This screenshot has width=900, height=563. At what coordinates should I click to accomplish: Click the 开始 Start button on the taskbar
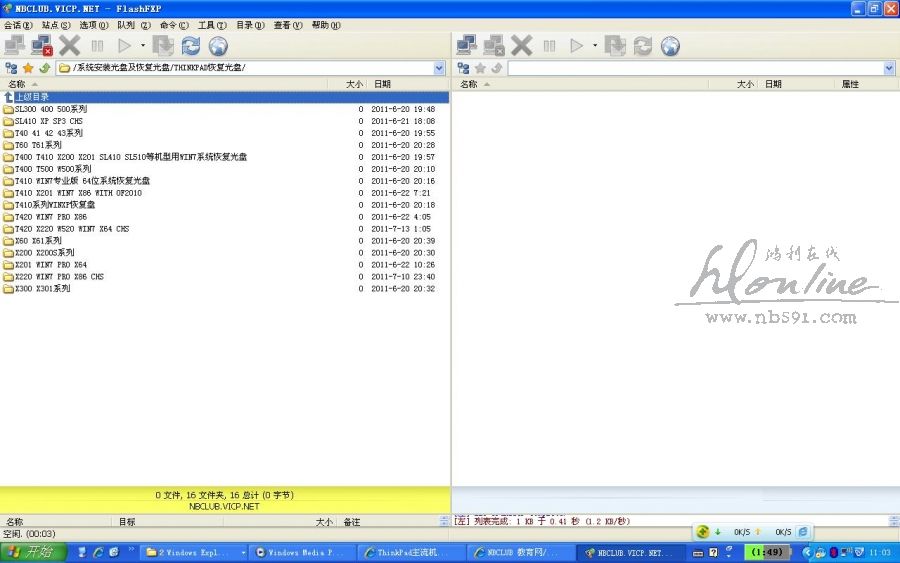pos(33,552)
